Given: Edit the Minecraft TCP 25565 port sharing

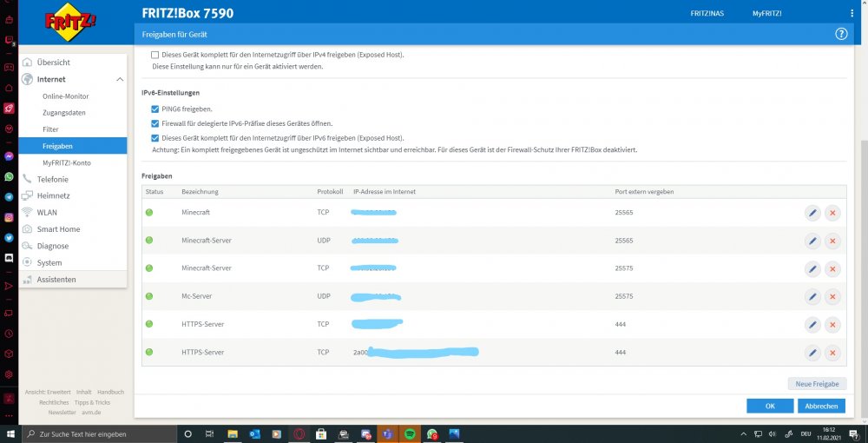Looking at the screenshot, I should coord(812,213).
